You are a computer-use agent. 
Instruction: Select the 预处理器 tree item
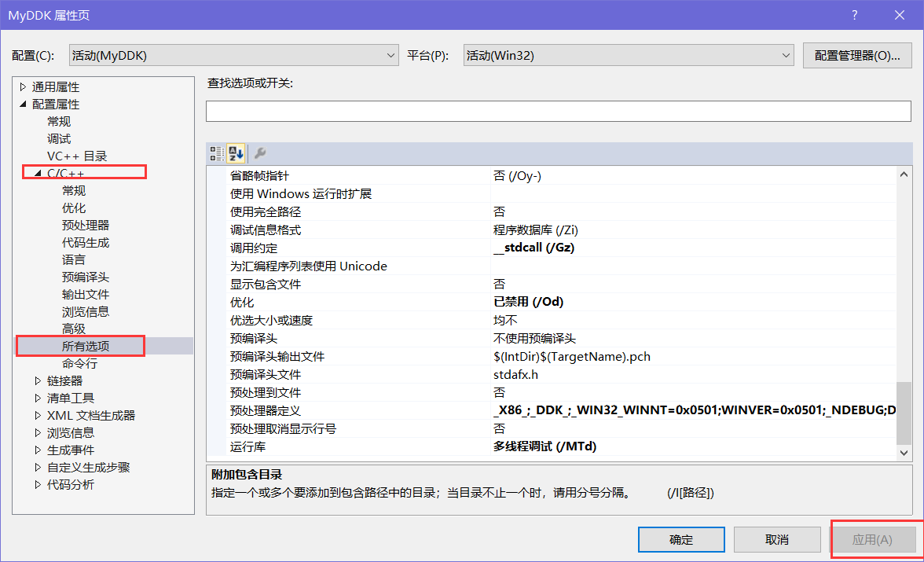(x=86, y=226)
